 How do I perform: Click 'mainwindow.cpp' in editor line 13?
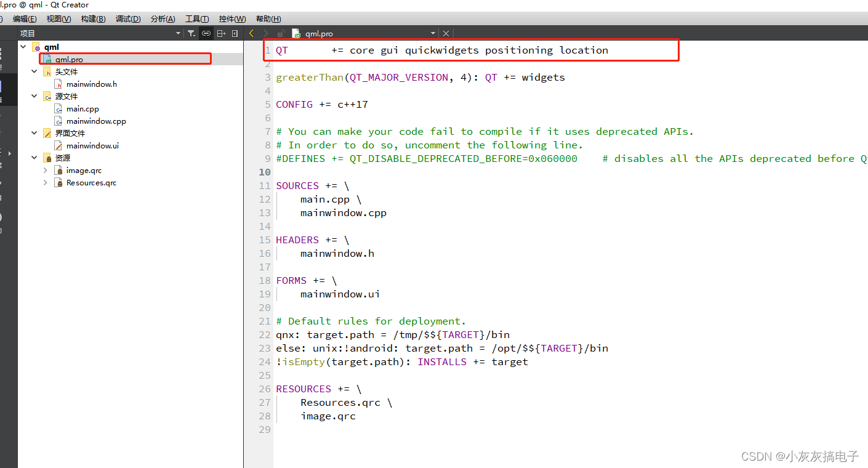click(x=344, y=213)
